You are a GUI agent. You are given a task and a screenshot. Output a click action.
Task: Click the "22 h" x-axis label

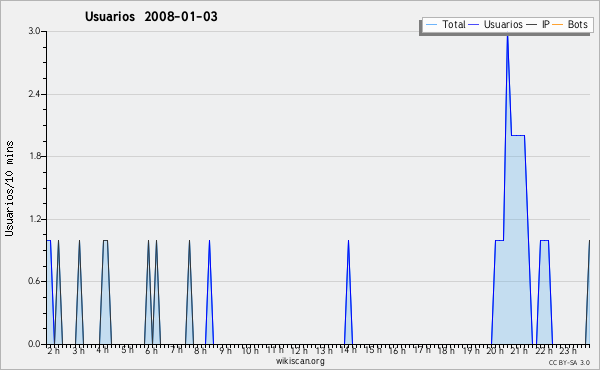point(544,350)
